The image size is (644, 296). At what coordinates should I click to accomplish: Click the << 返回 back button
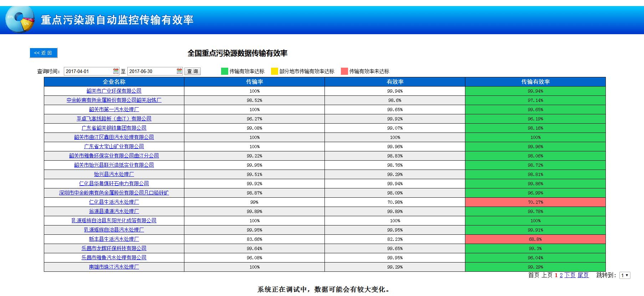pos(43,53)
